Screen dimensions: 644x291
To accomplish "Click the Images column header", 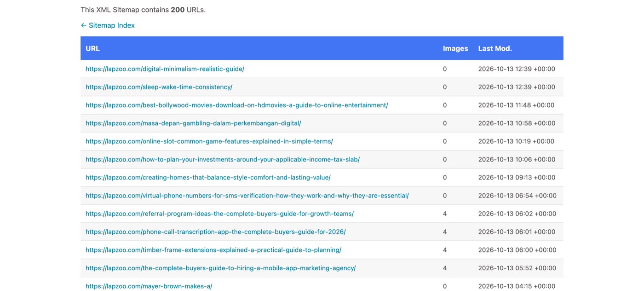I will (455, 48).
